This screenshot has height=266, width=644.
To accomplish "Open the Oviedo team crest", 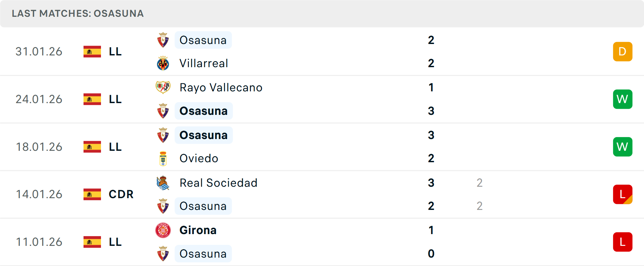I will (x=163, y=158).
